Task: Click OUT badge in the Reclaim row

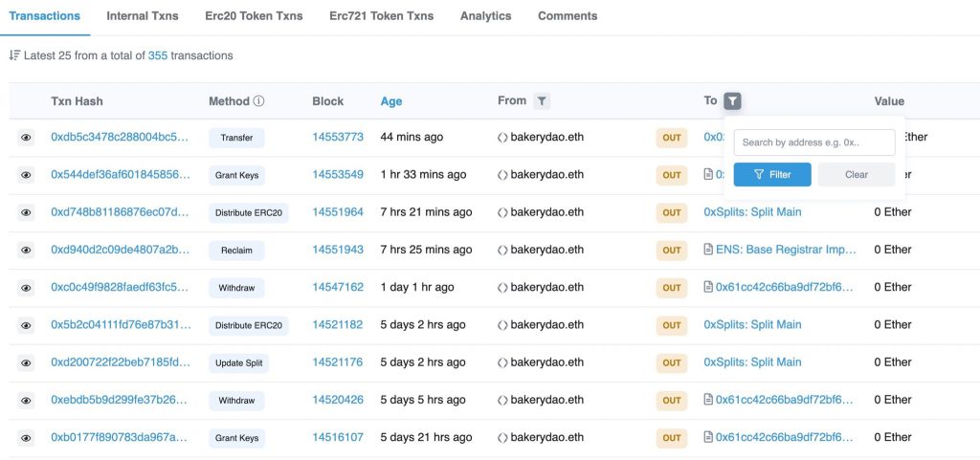Action: [x=672, y=251]
